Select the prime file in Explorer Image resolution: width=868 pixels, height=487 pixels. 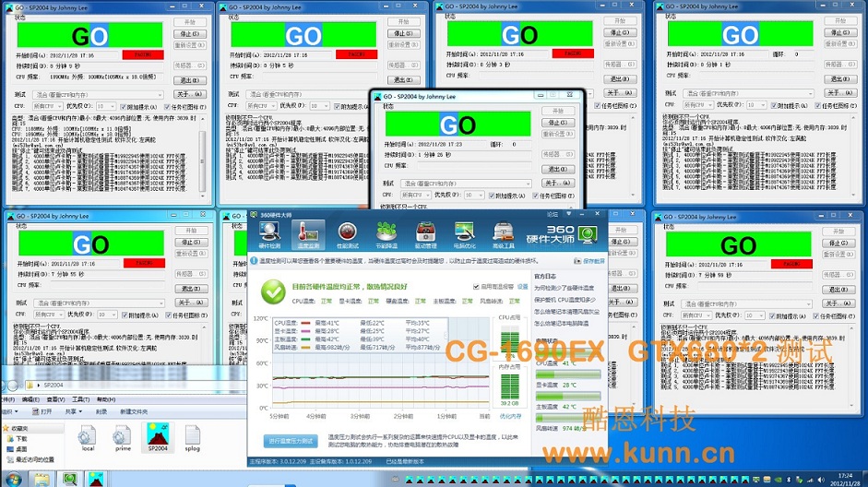[123, 438]
